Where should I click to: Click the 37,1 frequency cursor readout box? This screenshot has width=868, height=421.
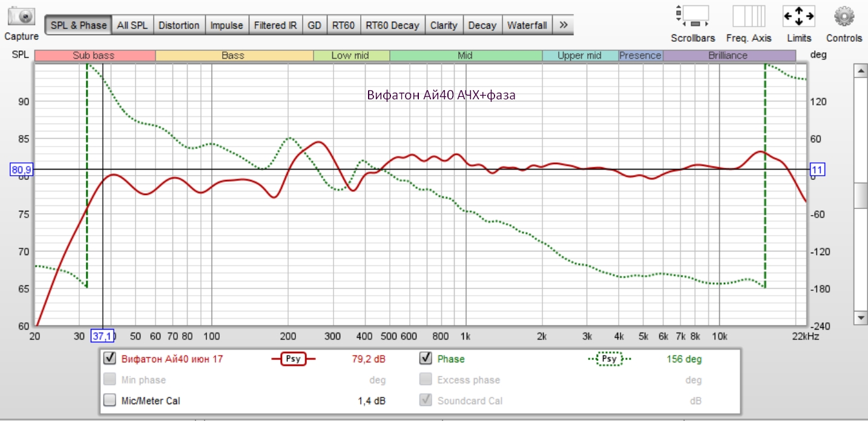[102, 336]
